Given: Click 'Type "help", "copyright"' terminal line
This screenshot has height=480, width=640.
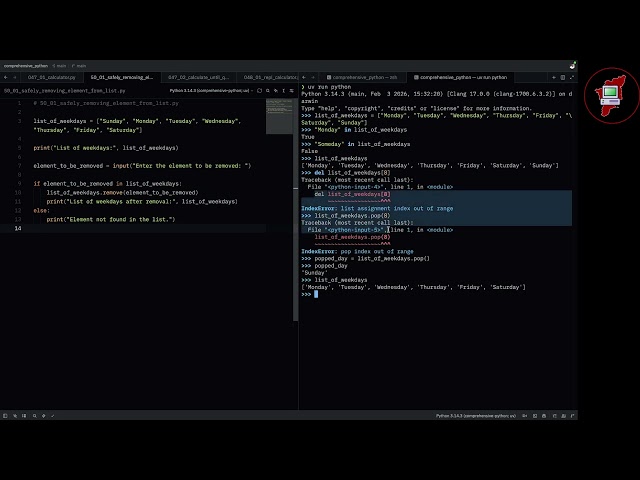Looking at the screenshot, I should (417, 108).
